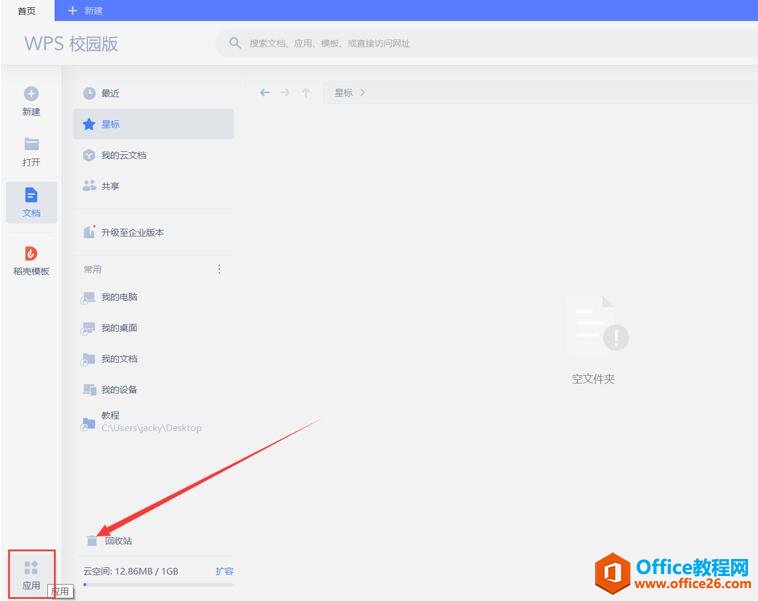Click the 常用 section header
Viewport: 758px width, 601px height.
(x=92, y=269)
